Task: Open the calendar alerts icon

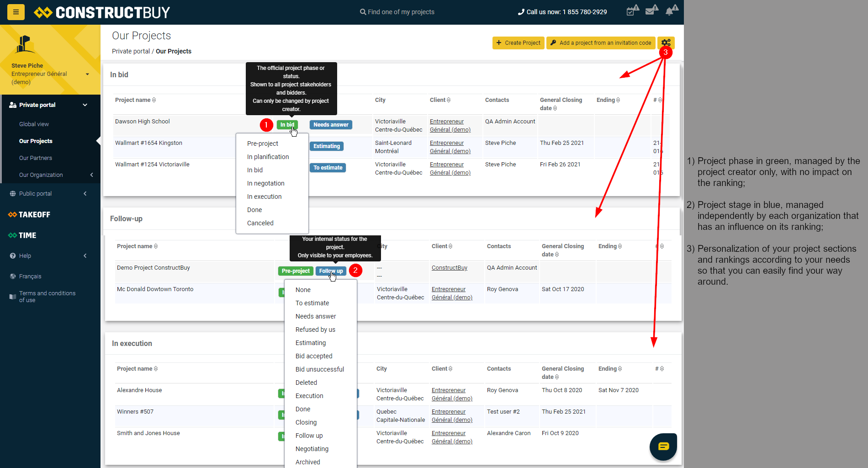Action: tap(632, 11)
